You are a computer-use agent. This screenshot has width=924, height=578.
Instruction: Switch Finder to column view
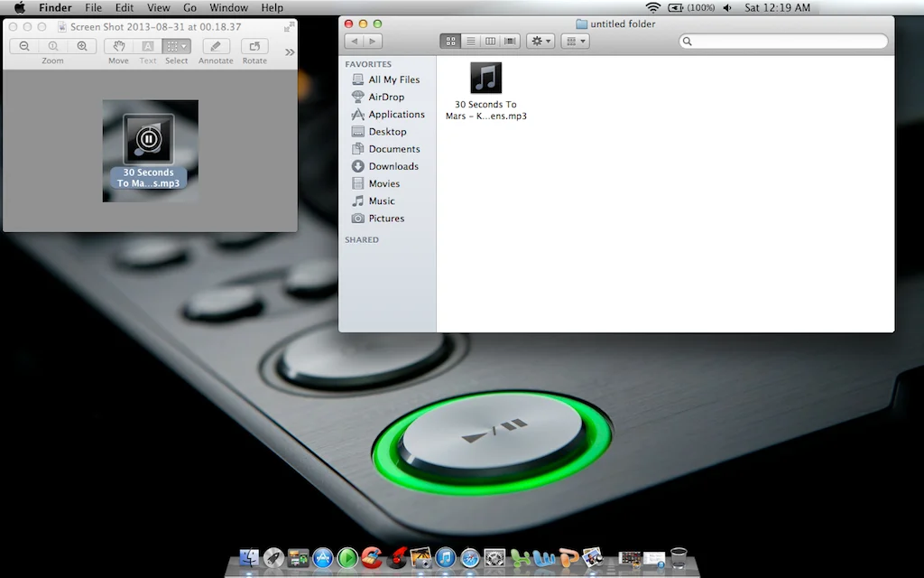(490, 42)
